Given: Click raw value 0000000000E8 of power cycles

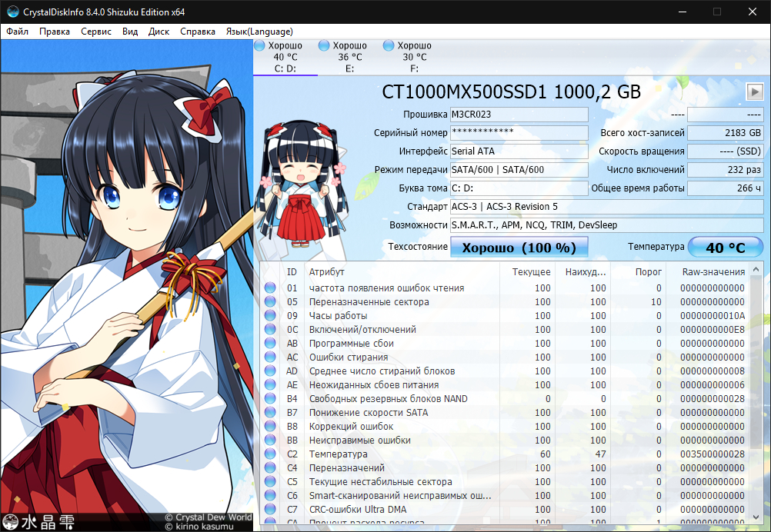Looking at the screenshot, I should (x=713, y=329).
